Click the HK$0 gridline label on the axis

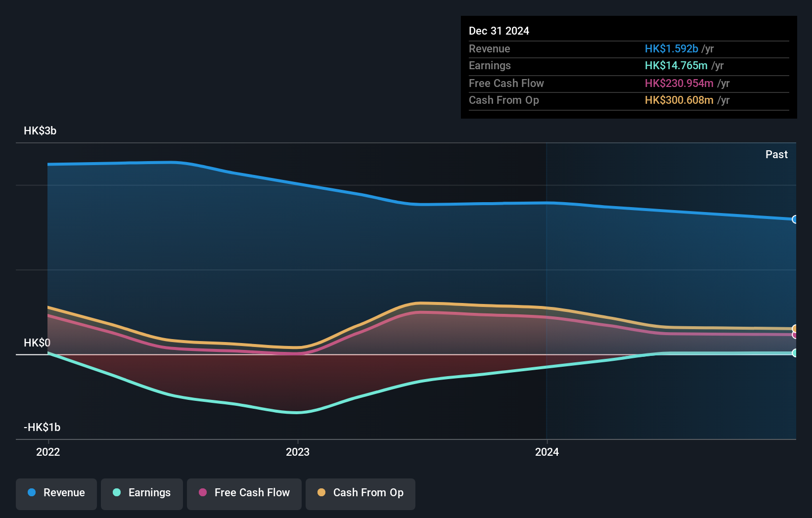[x=37, y=342]
